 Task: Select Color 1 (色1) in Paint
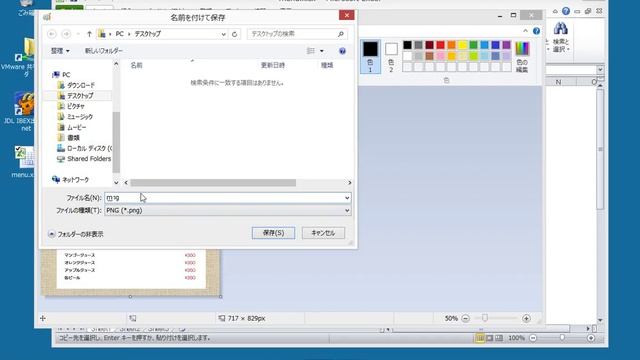[x=370, y=56]
